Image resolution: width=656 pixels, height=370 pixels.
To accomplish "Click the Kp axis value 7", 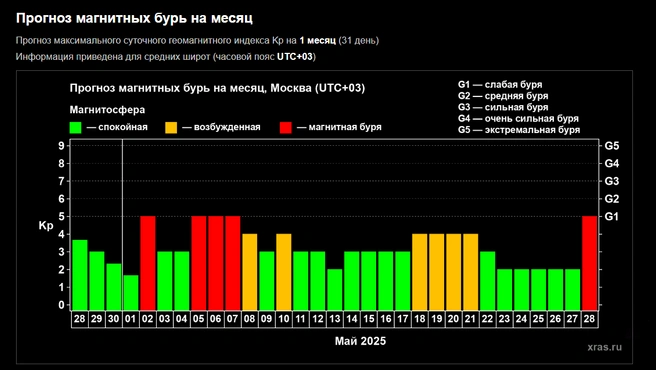I will (62, 181).
